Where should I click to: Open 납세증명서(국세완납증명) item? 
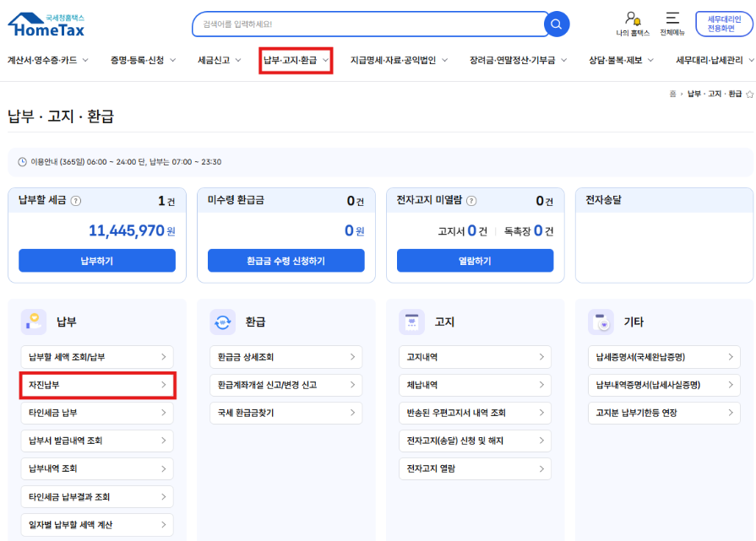tap(664, 357)
